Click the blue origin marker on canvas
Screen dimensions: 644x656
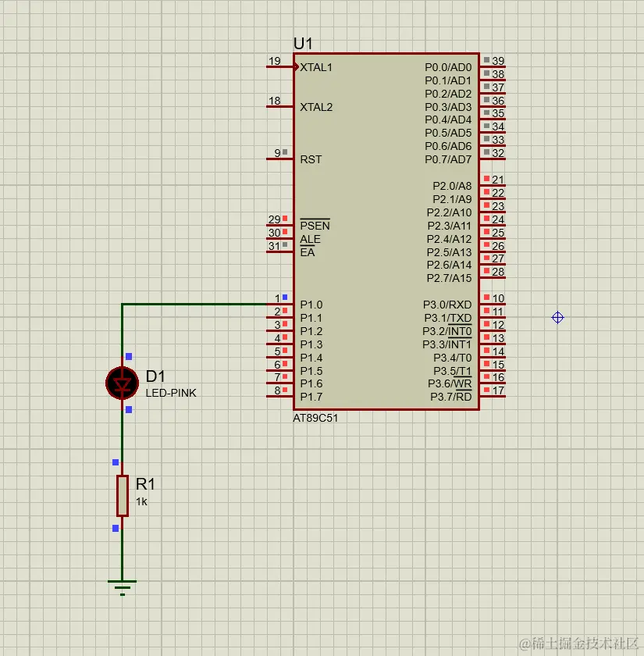(x=557, y=318)
